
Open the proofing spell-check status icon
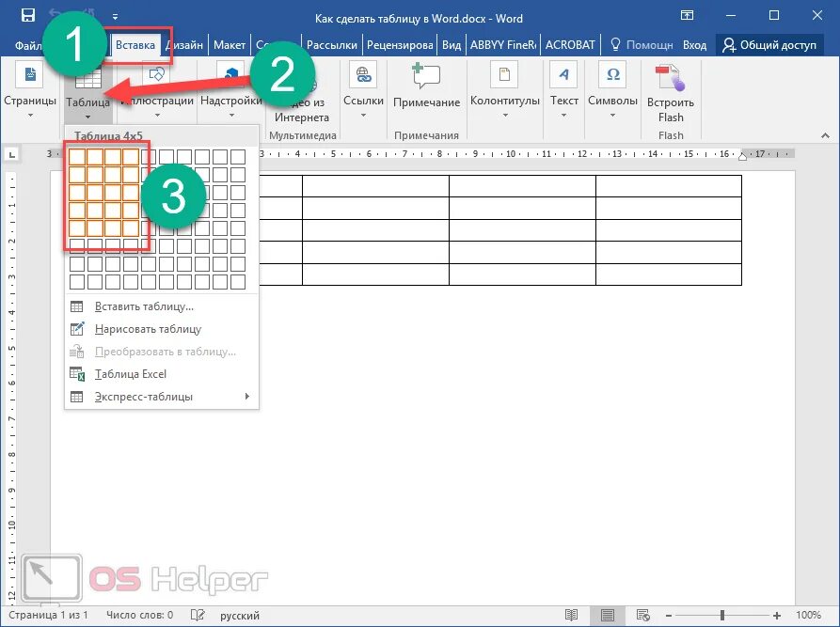(198, 615)
